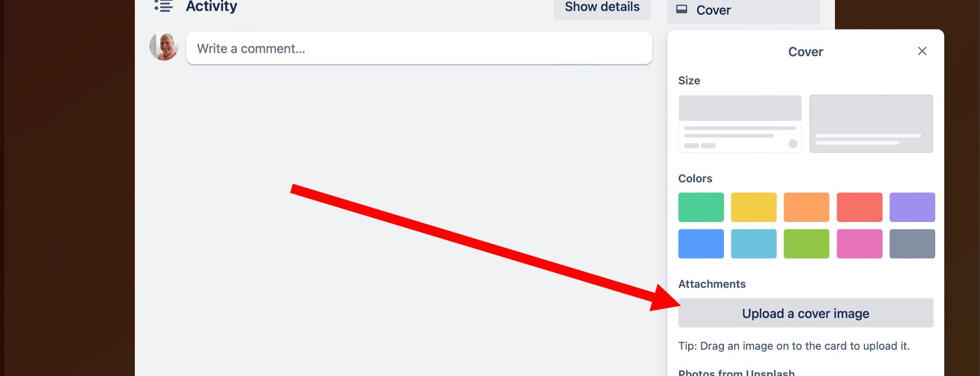Choose the orange cover color
This screenshot has height=376, width=980.
coord(806,207)
